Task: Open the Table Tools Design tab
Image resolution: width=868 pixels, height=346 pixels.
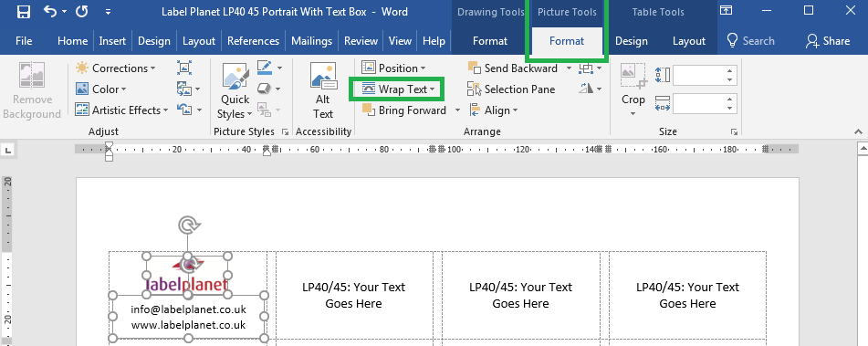Action: (631, 41)
